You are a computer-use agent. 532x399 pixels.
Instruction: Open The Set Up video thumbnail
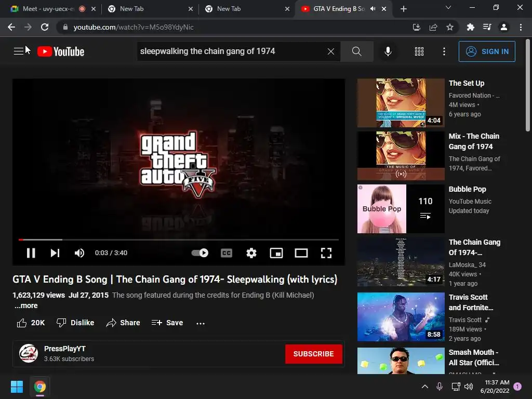coord(401,103)
